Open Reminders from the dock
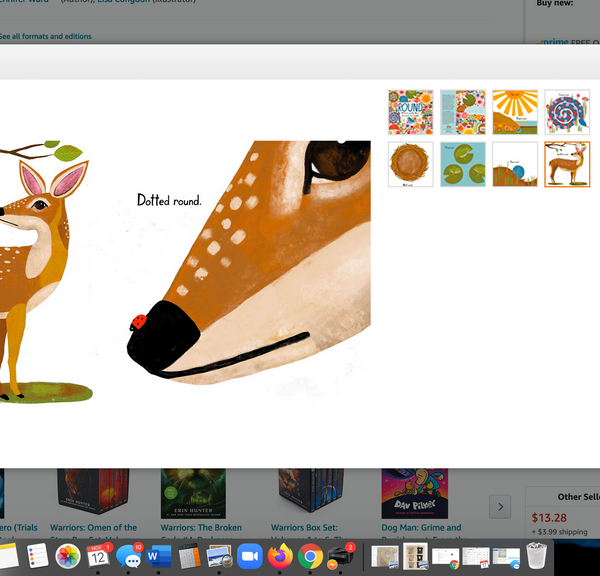 [38, 556]
